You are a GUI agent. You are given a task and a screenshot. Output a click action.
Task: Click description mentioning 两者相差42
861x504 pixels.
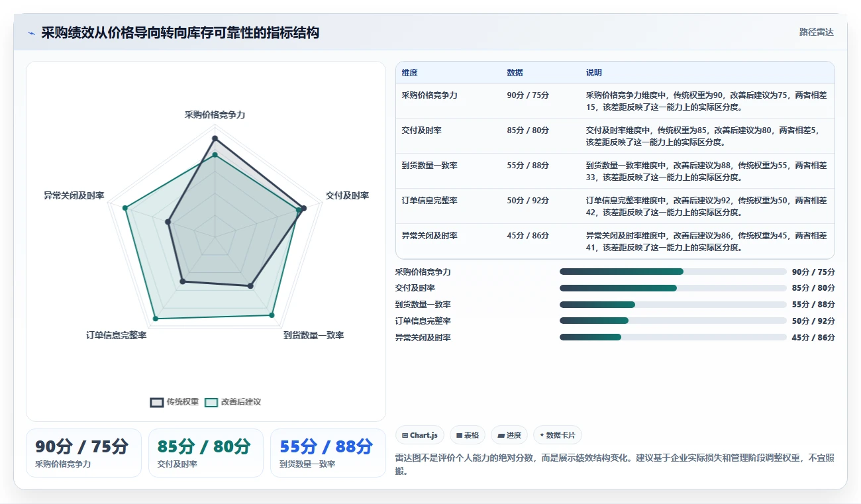pos(706,206)
